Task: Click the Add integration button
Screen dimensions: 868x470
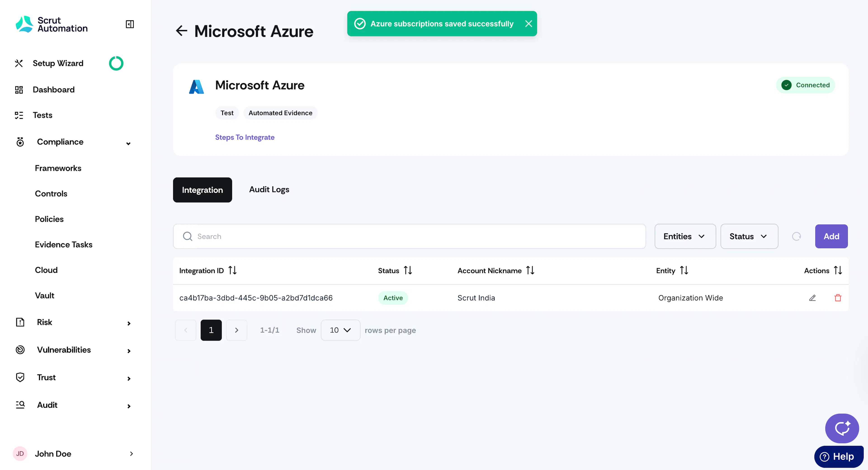Action: pos(831,236)
